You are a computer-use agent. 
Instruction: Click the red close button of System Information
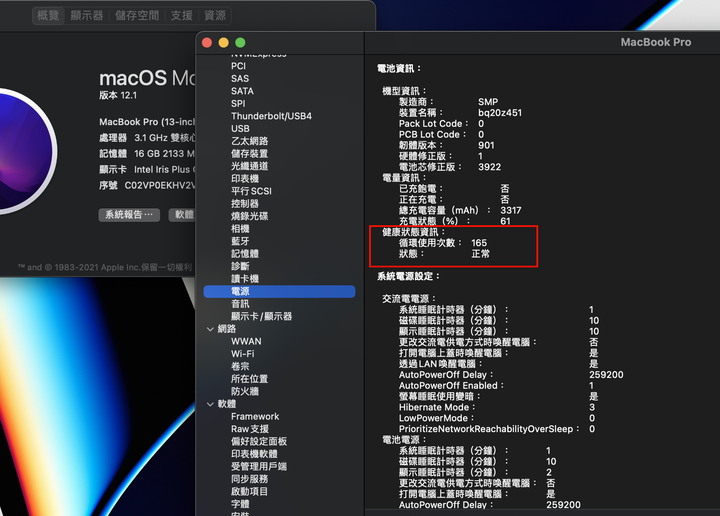click(x=207, y=43)
